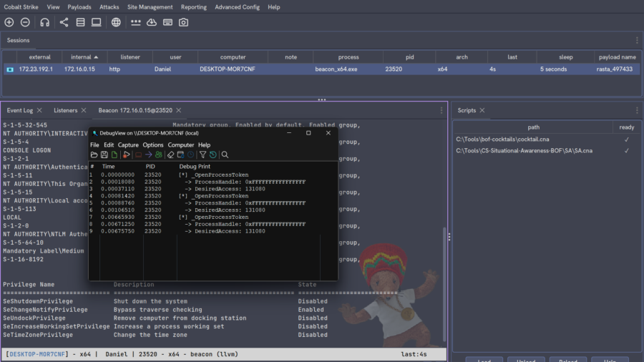The image size is (644, 362).
Task: Open DebugView Edit menu
Action: click(x=109, y=145)
